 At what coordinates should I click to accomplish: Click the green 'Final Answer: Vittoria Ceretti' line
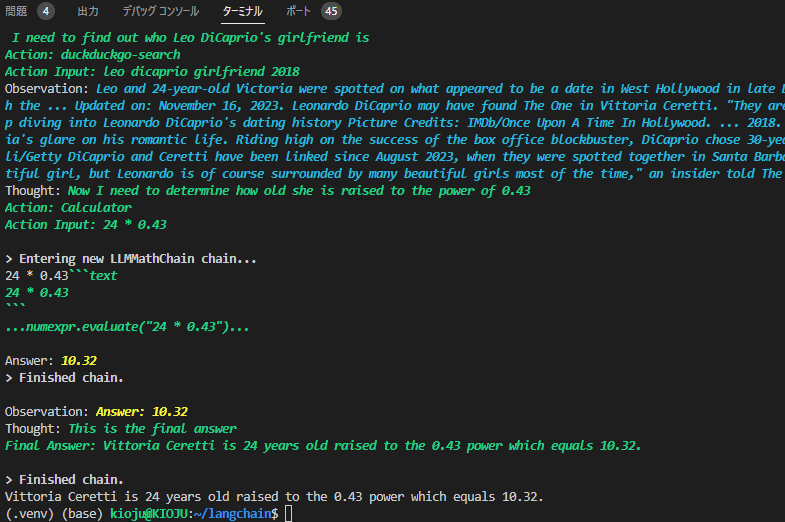tap(323, 445)
